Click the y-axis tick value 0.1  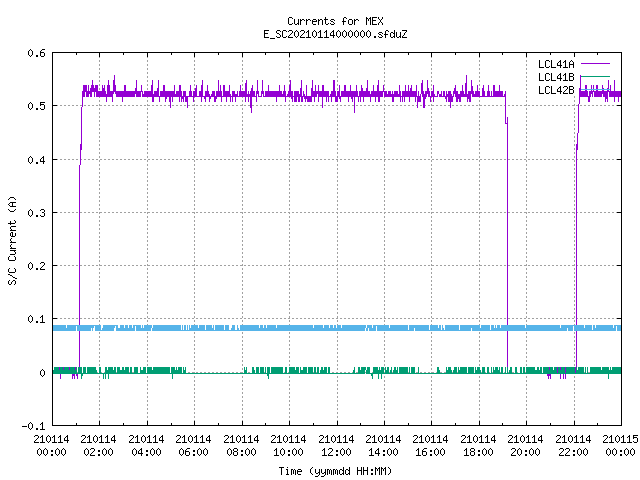[36, 319]
